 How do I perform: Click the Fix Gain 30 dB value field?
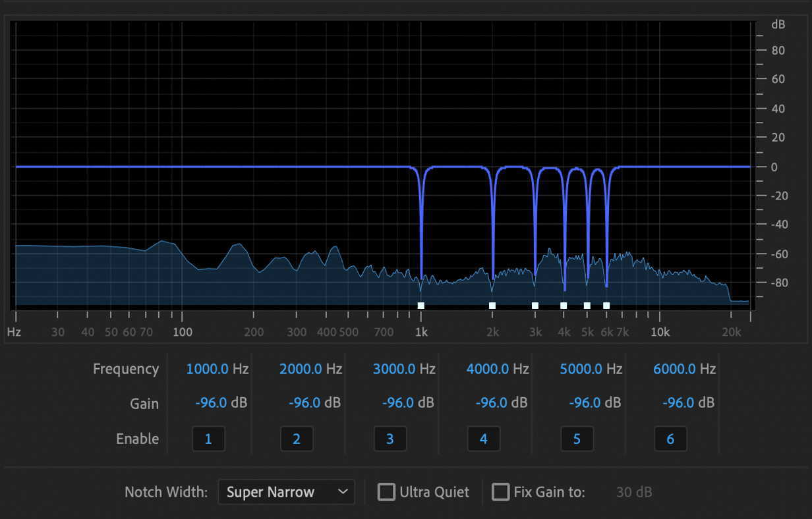click(x=634, y=492)
